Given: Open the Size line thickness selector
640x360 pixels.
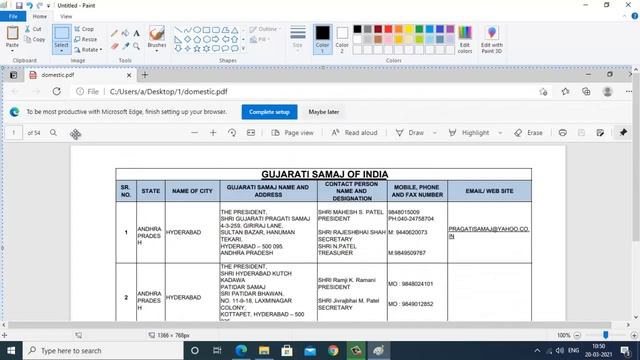Looking at the screenshot, I should [x=298, y=38].
